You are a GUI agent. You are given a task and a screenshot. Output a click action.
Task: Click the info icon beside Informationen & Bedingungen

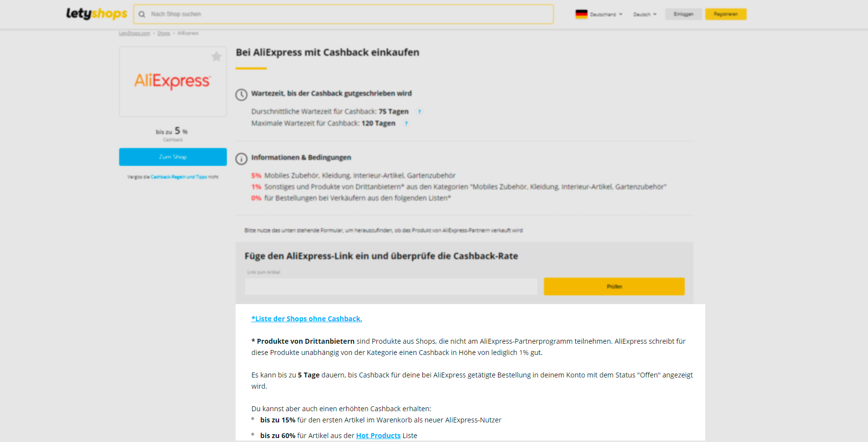point(241,158)
